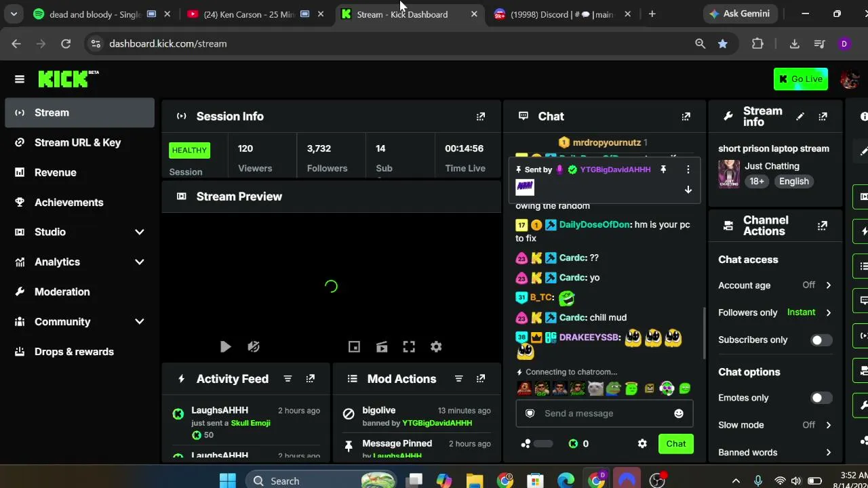Click the Just Chatting category thumbnail
The image size is (868, 488).
click(x=729, y=174)
